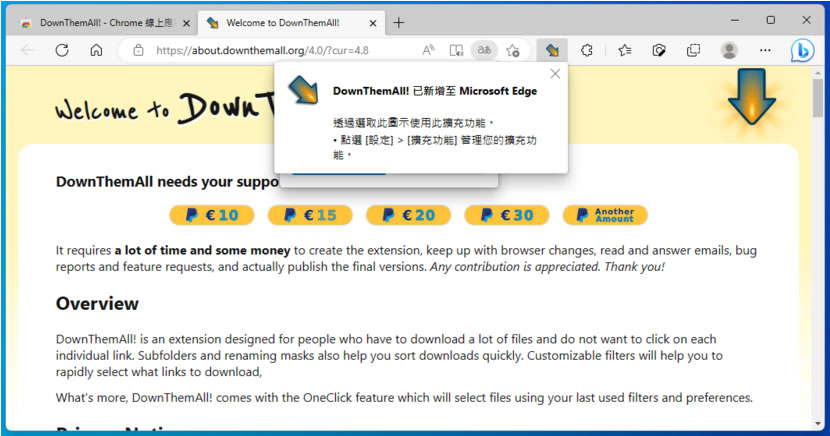Click the scrollbar down arrow

819,424
